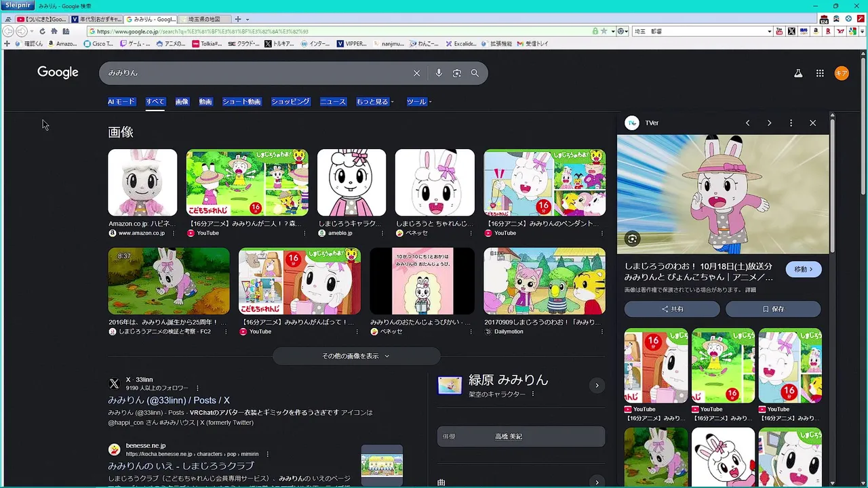Click the 移動 button

804,269
